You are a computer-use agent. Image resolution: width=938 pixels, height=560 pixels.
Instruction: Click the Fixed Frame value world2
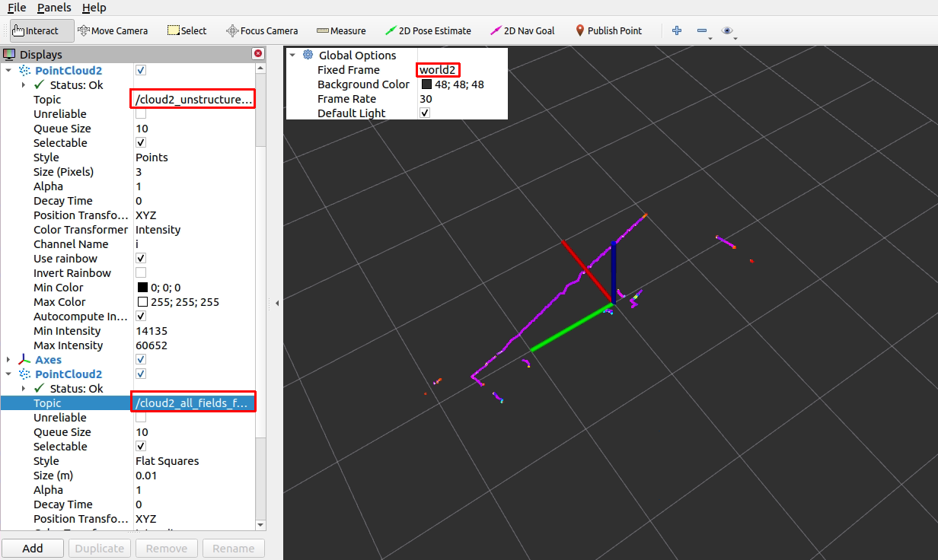click(438, 70)
